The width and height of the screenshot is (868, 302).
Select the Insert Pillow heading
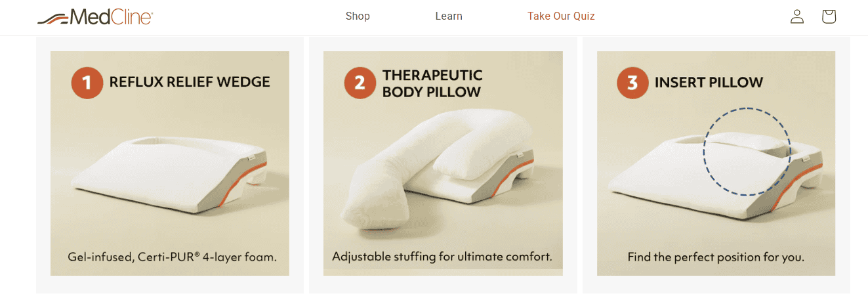(x=709, y=83)
